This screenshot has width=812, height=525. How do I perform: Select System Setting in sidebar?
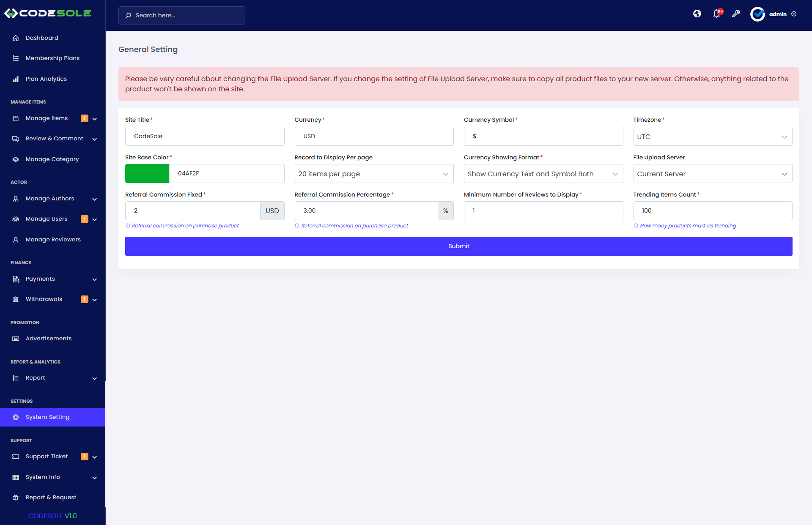(47, 417)
